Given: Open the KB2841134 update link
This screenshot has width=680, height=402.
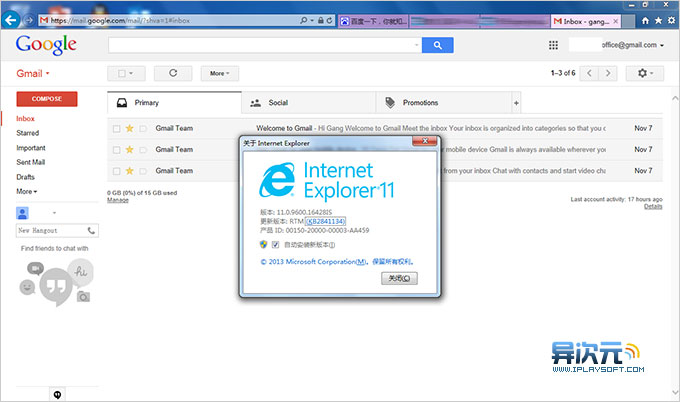Looking at the screenshot, I should [x=325, y=222].
